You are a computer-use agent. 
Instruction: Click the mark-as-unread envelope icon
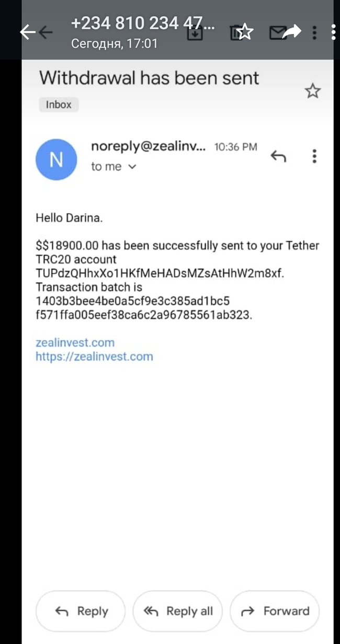(x=275, y=33)
